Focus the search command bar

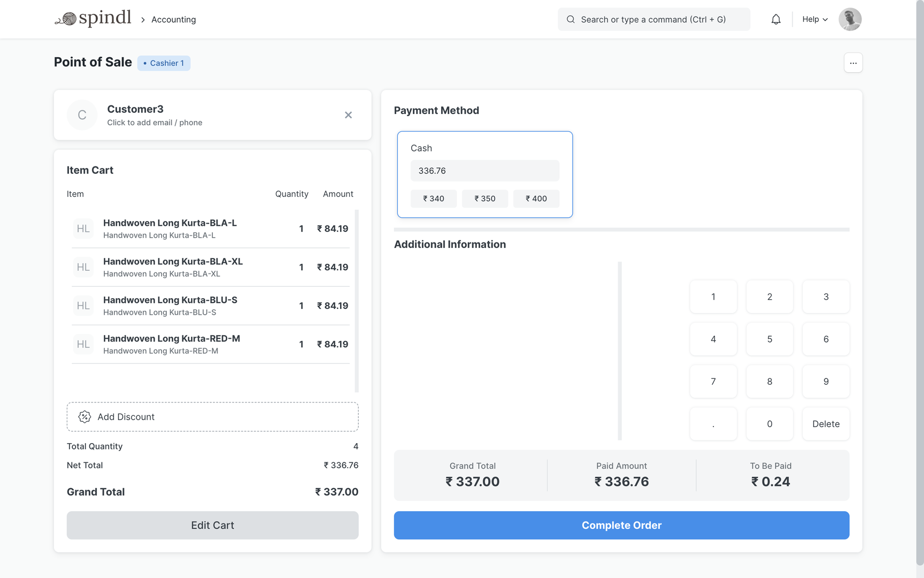pyautogui.click(x=654, y=19)
